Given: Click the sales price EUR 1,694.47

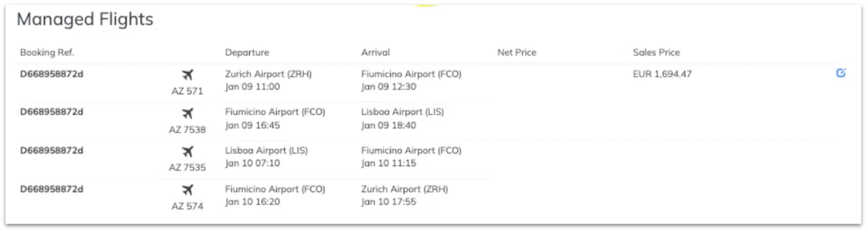Looking at the screenshot, I should tap(662, 74).
